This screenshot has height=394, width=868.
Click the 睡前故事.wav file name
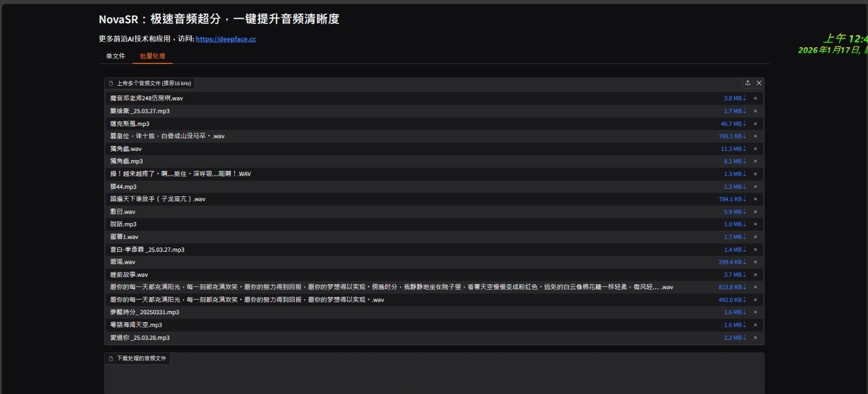click(x=129, y=275)
